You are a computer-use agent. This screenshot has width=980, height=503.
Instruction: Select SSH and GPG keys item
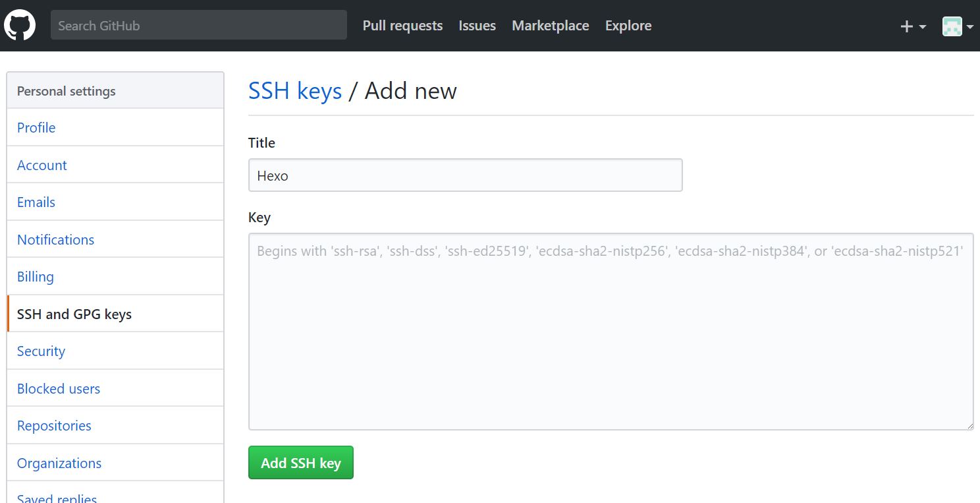coord(115,314)
